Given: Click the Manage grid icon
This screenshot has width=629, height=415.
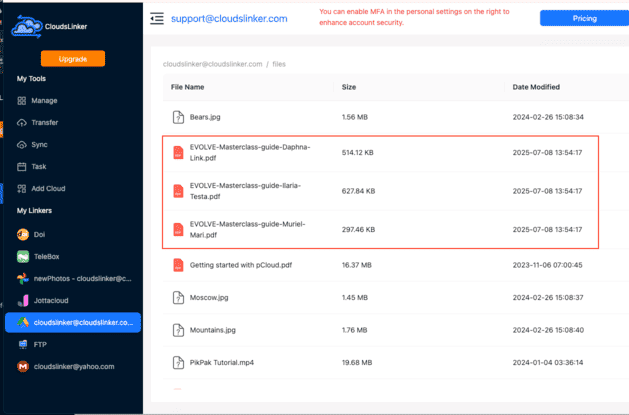Looking at the screenshot, I should point(22,101).
